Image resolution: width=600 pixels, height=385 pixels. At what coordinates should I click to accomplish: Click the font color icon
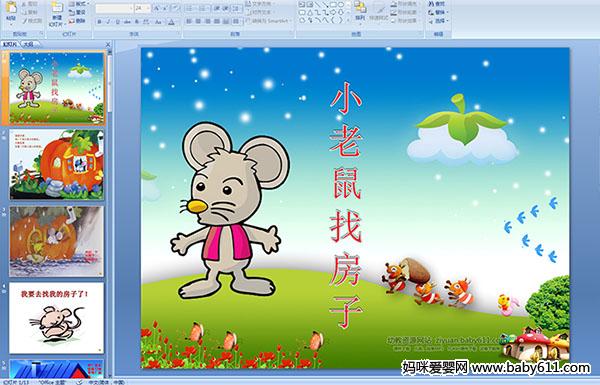coord(171,22)
